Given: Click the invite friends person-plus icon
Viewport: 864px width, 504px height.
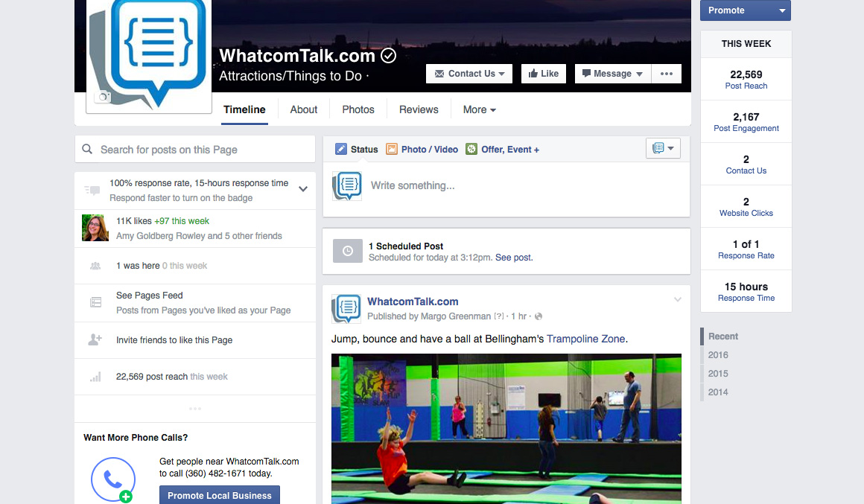Looking at the screenshot, I should 95,340.
